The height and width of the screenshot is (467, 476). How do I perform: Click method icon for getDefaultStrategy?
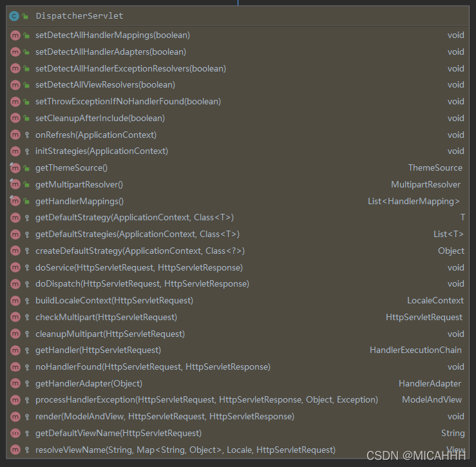tap(15, 218)
